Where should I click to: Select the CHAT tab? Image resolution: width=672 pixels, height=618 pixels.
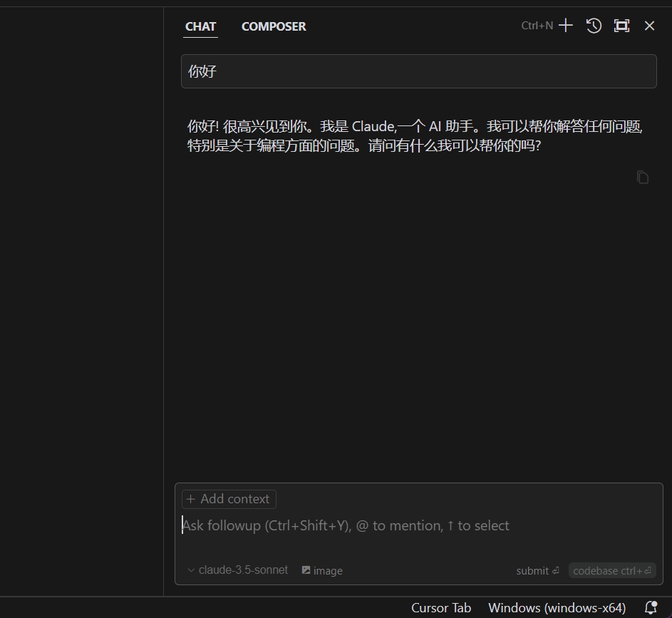click(x=200, y=26)
